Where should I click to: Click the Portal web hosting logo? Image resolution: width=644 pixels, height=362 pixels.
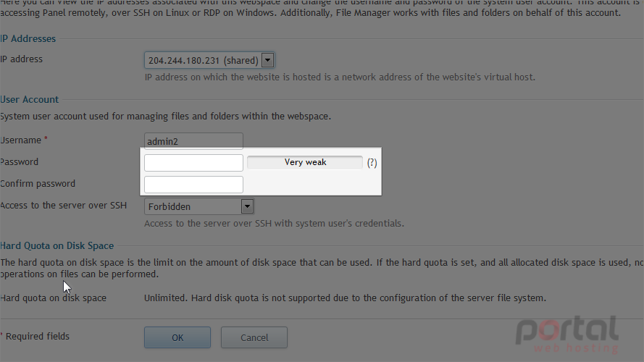[x=567, y=334]
